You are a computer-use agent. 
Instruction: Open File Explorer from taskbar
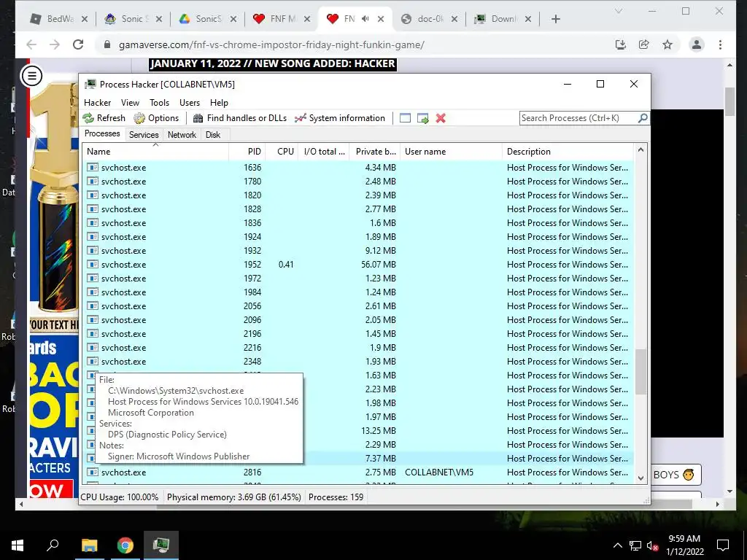pos(89,545)
